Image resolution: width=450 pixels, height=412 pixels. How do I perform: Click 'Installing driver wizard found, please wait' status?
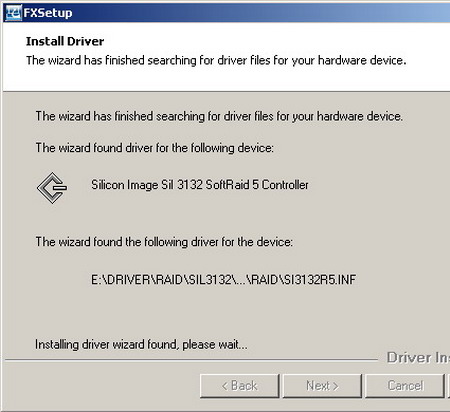point(141,344)
